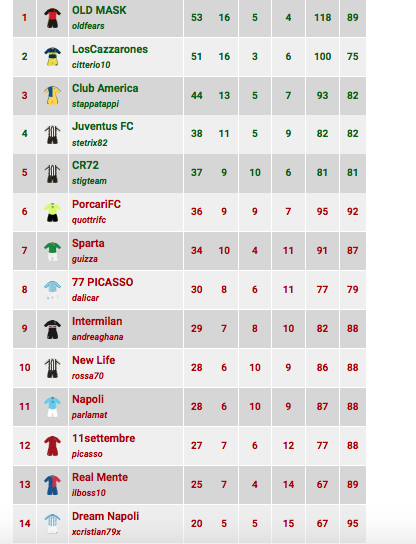416x544 pixels.
Task: Click the stappatappi manager username
Action: pyautogui.click(x=95, y=104)
